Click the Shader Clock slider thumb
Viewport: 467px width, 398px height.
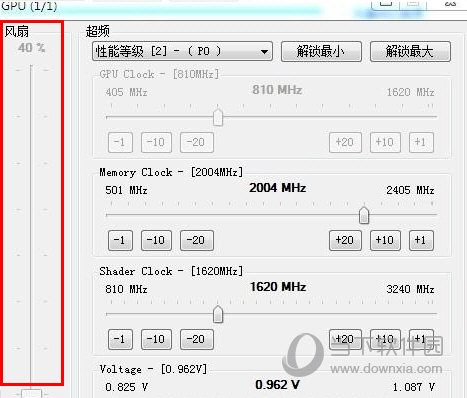(x=218, y=314)
